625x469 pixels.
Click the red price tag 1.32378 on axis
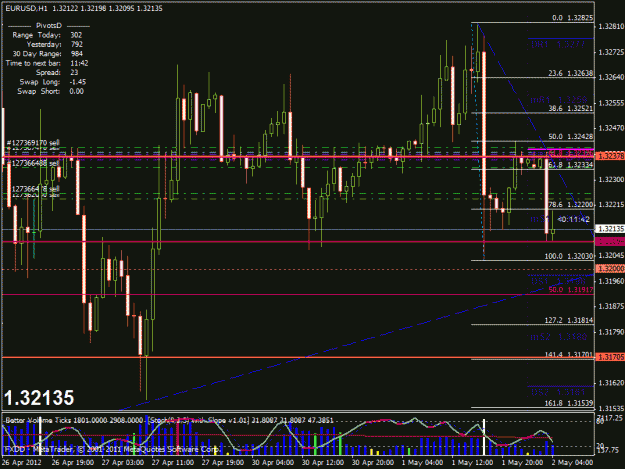610,156
